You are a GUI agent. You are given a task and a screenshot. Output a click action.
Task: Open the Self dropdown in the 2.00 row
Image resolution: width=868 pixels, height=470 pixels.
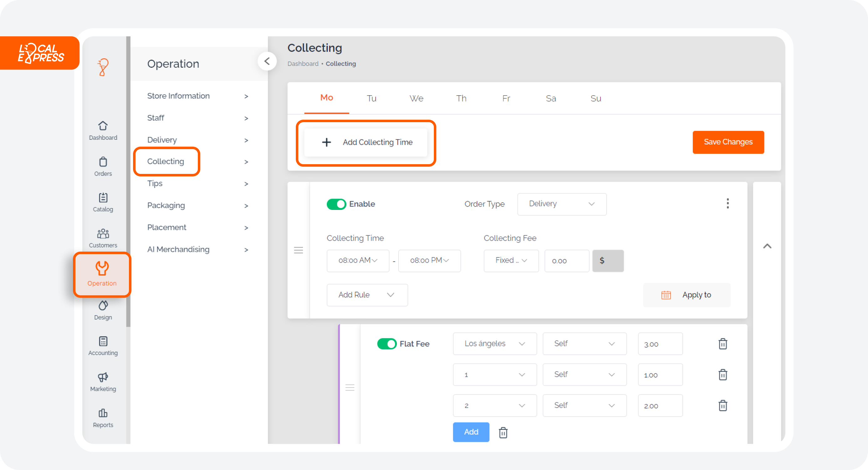pyautogui.click(x=585, y=405)
